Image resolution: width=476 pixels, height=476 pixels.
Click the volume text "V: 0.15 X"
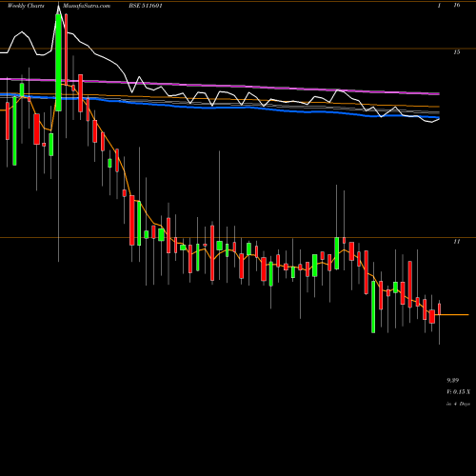pyautogui.click(x=458, y=392)
